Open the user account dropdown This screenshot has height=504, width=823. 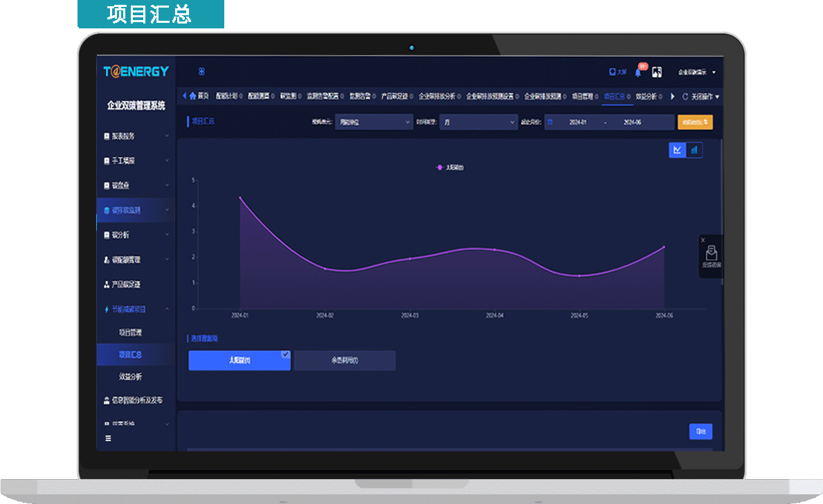pos(697,73)
